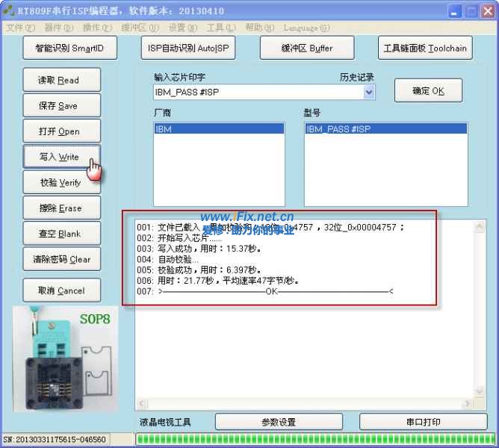This screenshot has height=448, width=499.
Task: Select IBM in the manufacturer list
Action: click(218, 129)
